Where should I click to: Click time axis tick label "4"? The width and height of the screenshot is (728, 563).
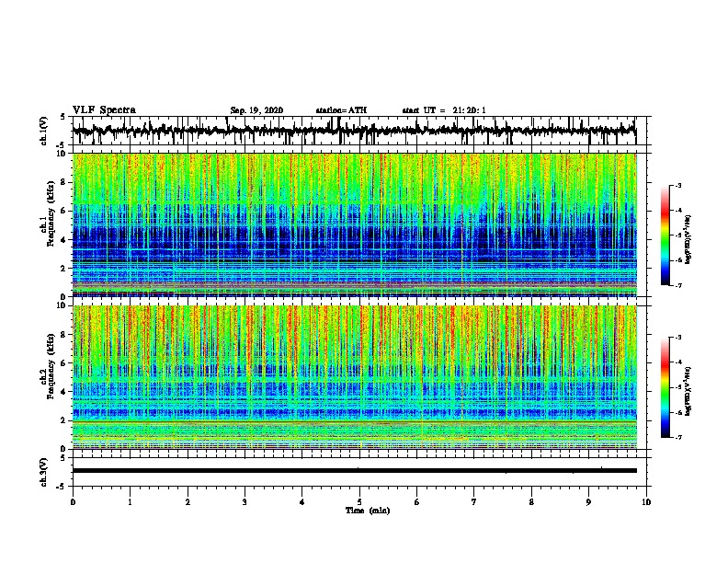coord(302,501)
